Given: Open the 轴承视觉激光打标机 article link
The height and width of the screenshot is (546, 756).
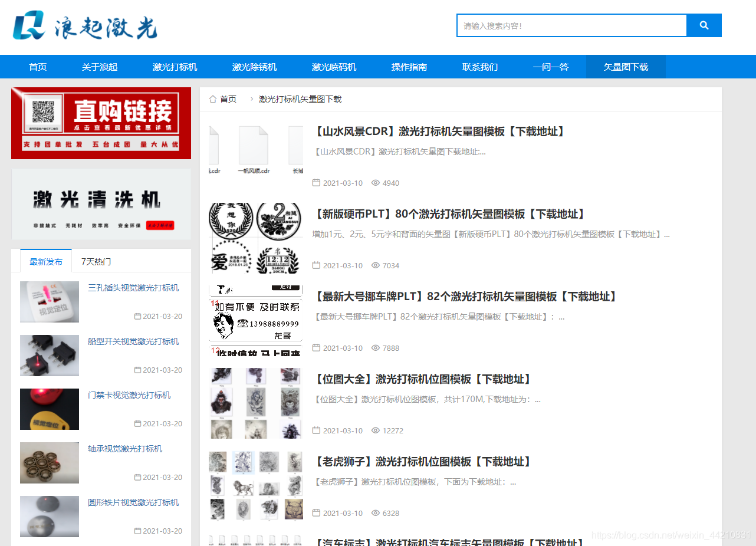Looking at the screenshot, I should (x=125, y=449).
